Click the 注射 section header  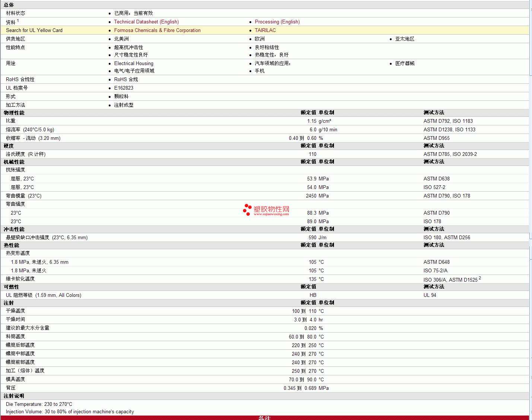[9, 303]
